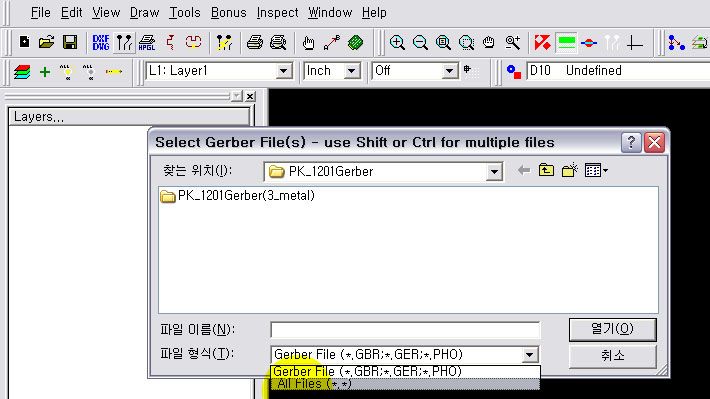This screenshot has height=399, width=710.
Task: Click the dialog help question mark button
Action: click(x=631, y=143)
